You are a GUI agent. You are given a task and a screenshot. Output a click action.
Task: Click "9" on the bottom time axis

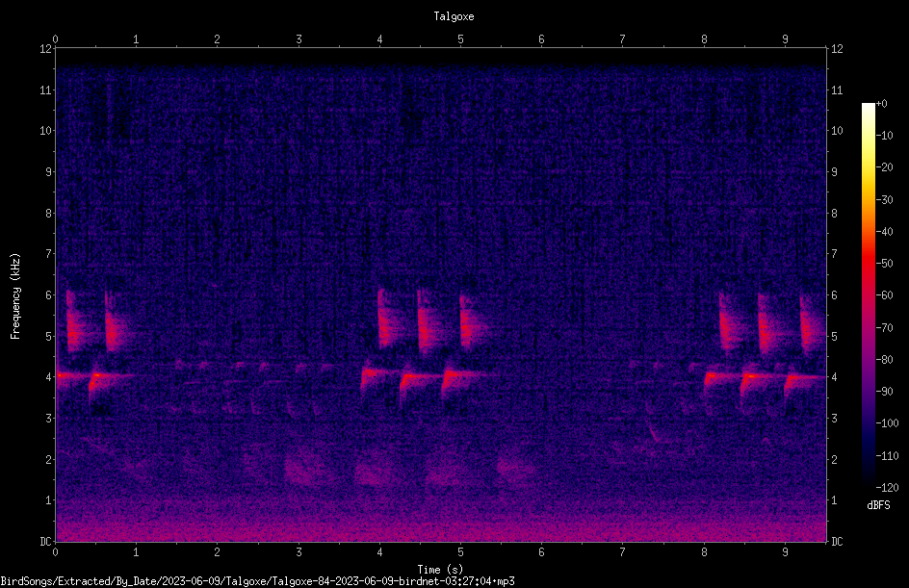pyautogui.click(x=785, y=552)
